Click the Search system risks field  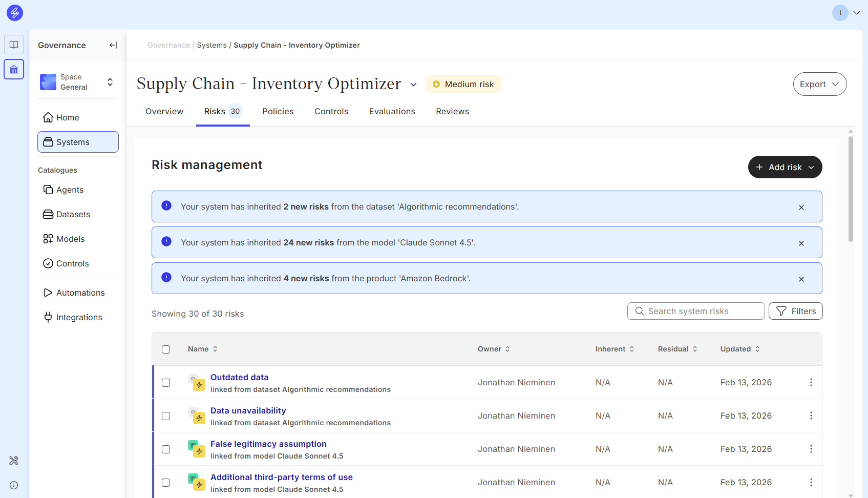click(702, 311)
